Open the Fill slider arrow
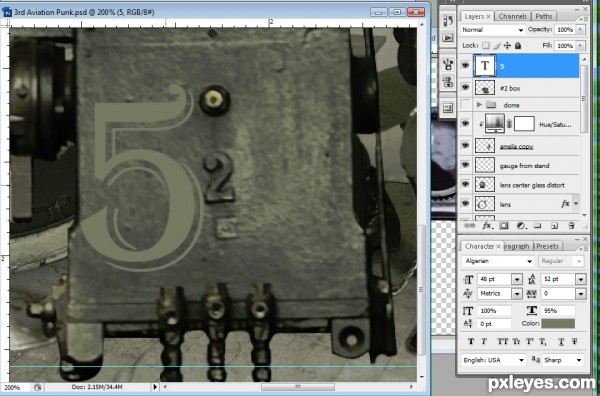The image size is (600, 396). click(580, 46)
